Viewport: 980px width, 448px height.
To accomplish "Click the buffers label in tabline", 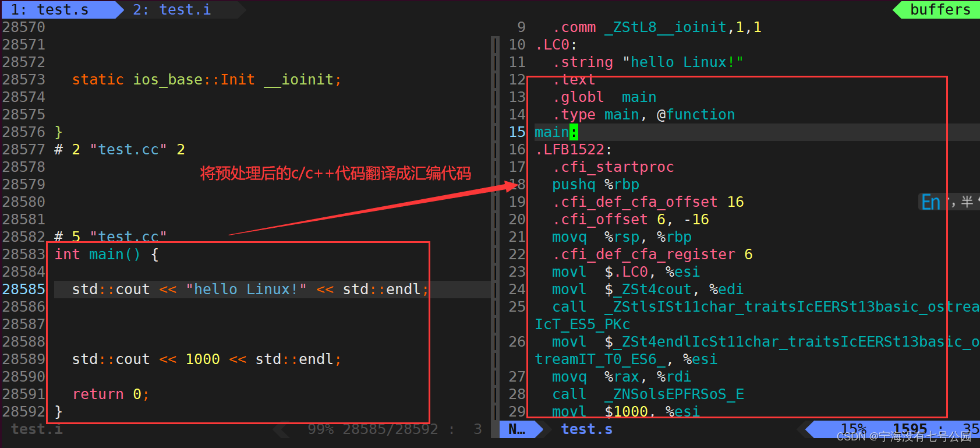I will pos(940,10).
